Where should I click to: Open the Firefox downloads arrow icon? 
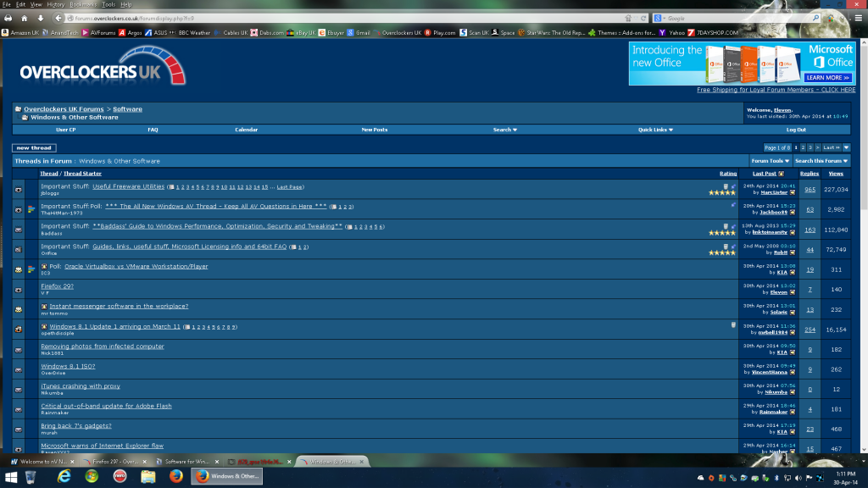[x=41, y=19]
